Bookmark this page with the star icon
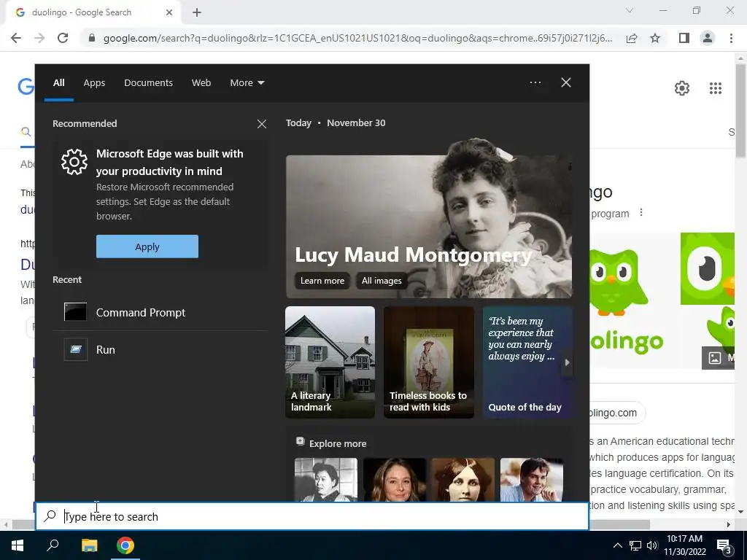Viewport: 747px width, 560px height. (655, 38)
